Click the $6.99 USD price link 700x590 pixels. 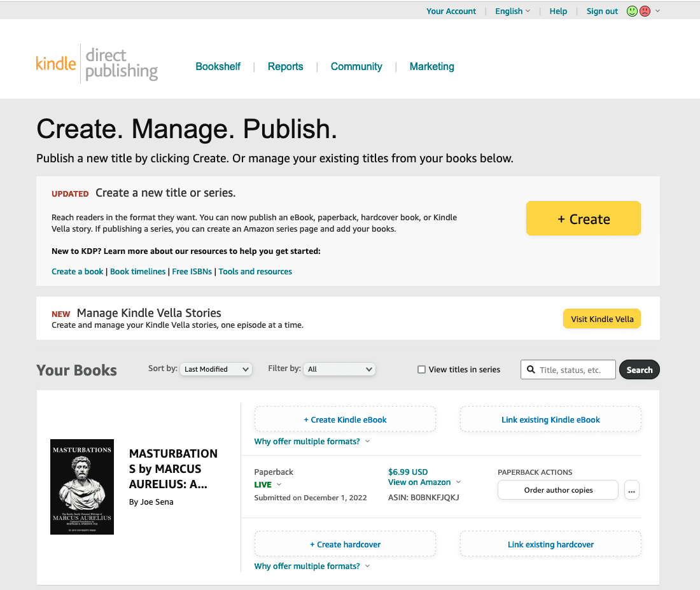pos(407,472)
